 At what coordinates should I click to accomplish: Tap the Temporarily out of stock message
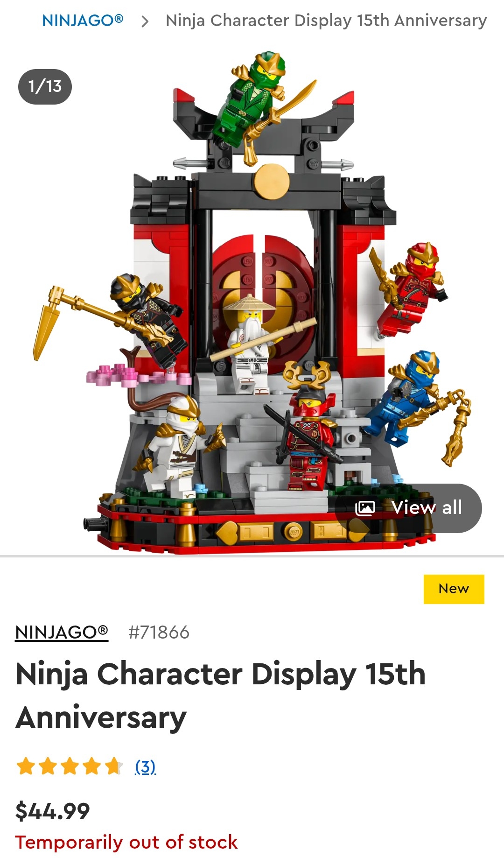pos(126,842)
